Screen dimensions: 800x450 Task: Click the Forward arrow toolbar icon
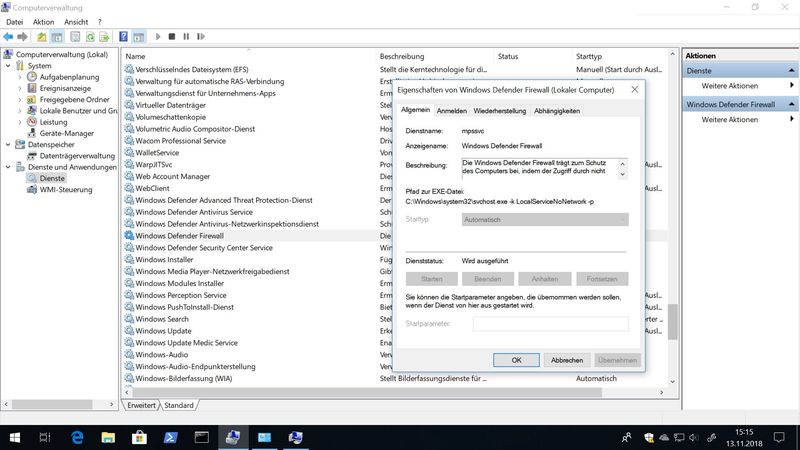point(22,37)
